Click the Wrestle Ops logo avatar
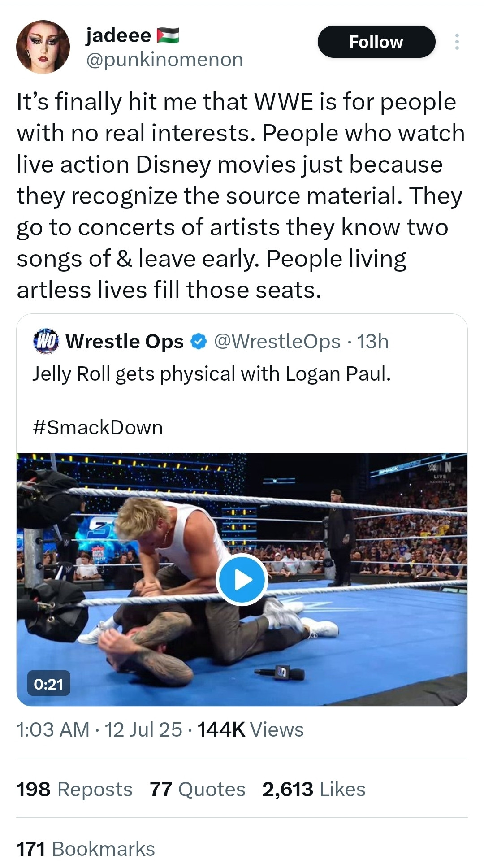This screenshot has width=484, height=868. click(x=46, y=342)
